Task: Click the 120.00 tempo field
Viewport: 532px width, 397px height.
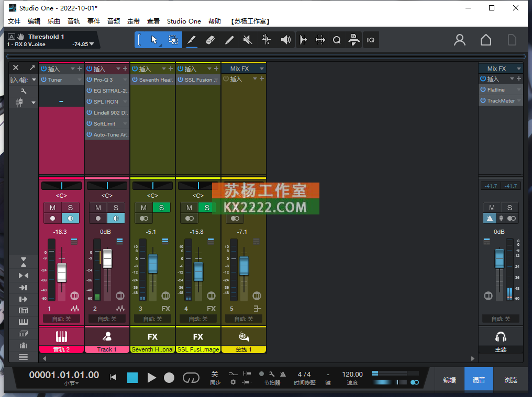Action: 352,375
